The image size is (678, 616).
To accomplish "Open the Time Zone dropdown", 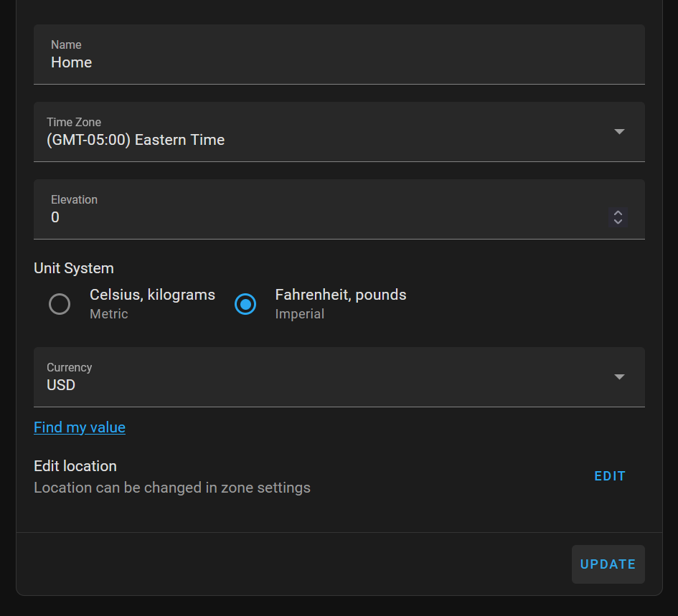I will (339, 132).
